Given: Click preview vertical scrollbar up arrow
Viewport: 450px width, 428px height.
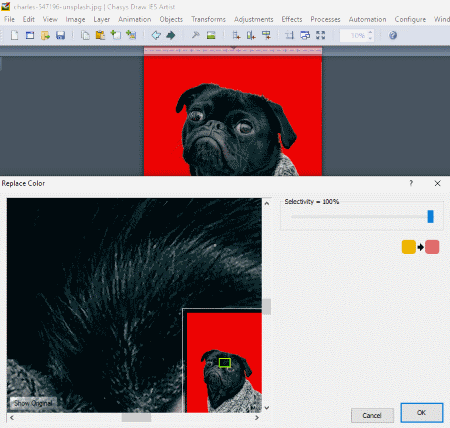Looking at the screenshot, I should click(x=267, y=203).
